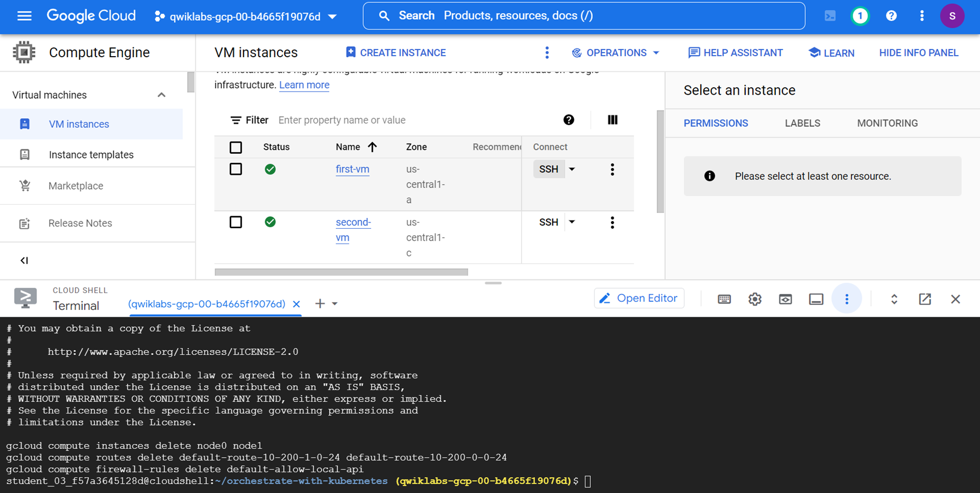
Task: Open the project selector dropdown
Action: (x=246, y=16)
